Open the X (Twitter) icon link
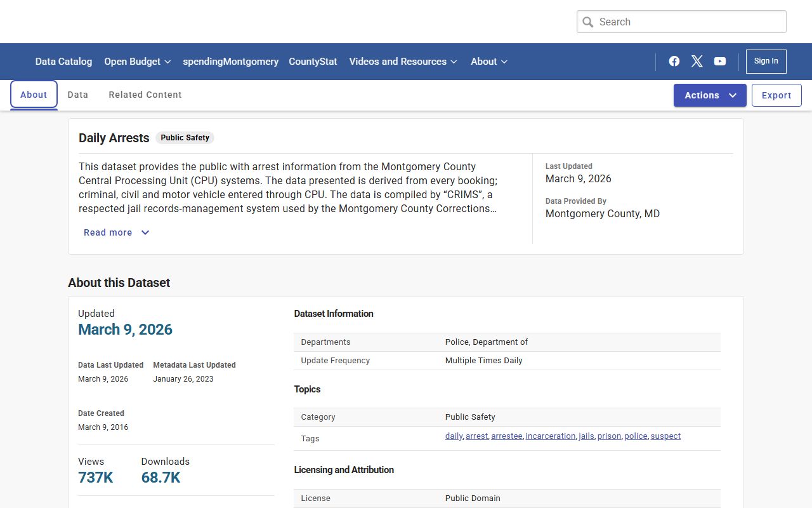This screenshot has height=508, width=812. tap(697, 61)
